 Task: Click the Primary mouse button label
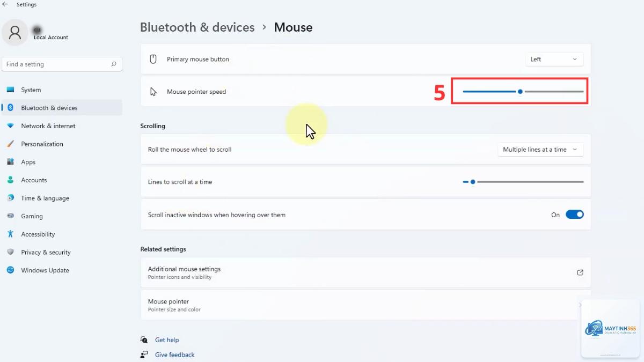click(198, 60)
